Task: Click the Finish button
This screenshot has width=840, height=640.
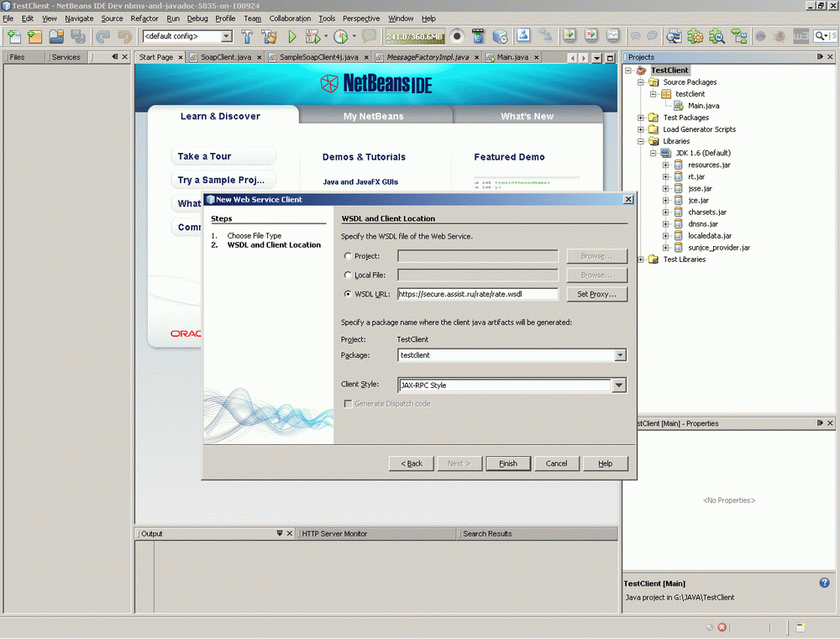Action: tap(508, 464)
